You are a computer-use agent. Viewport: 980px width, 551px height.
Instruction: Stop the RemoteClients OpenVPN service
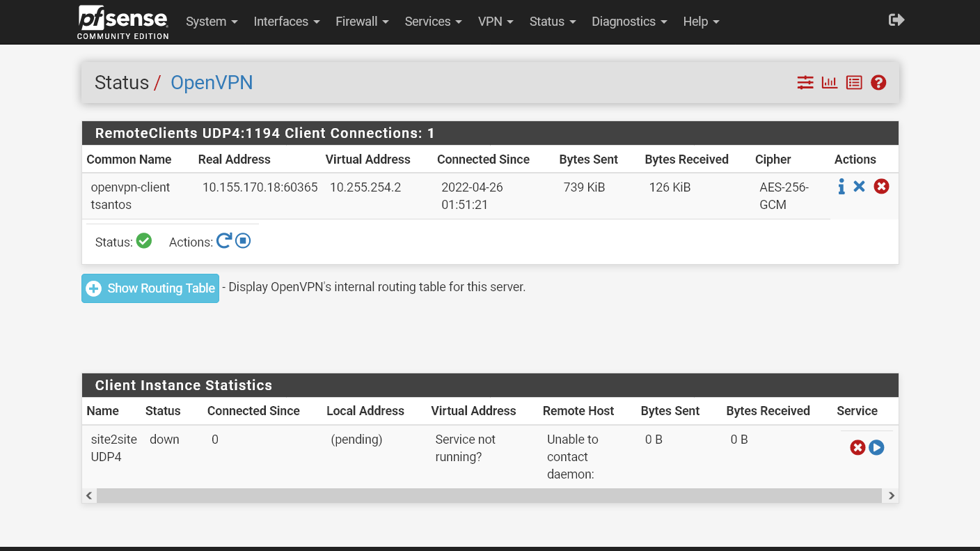coord(243,240)
